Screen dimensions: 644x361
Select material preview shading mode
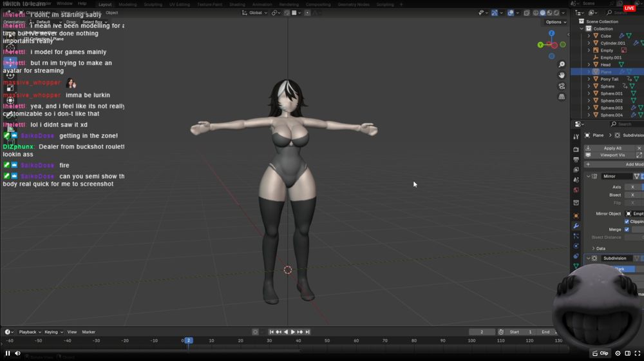[549, 13]
